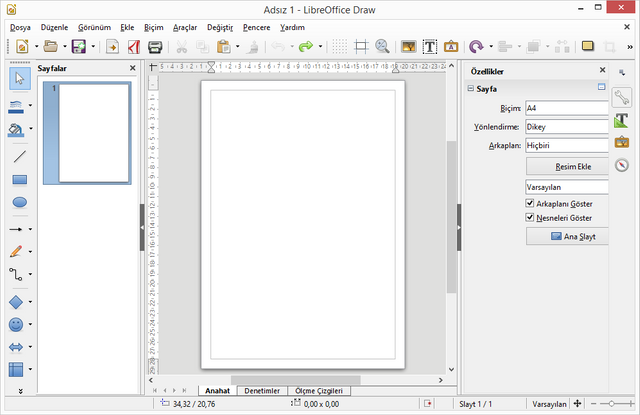The height and width of the screenshot is (415, 640).
Task: Show helplines while moving icon
Action: (x=361, y=47)
